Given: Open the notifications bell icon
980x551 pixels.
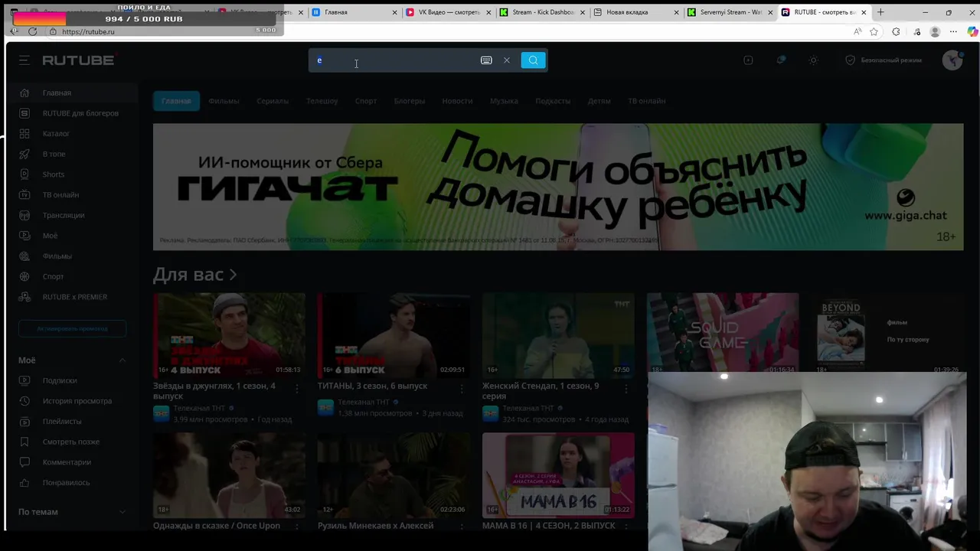Looking at the screenshot, I should click(781, 60).
